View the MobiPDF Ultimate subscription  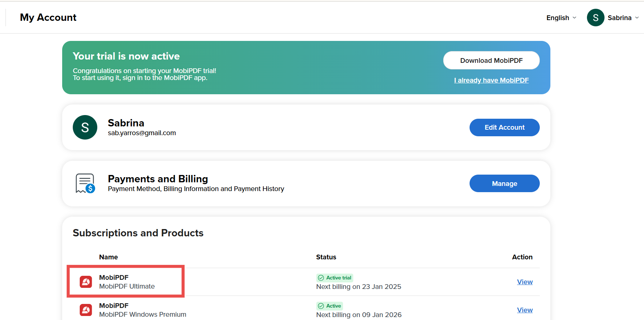(x=525, y=282)
